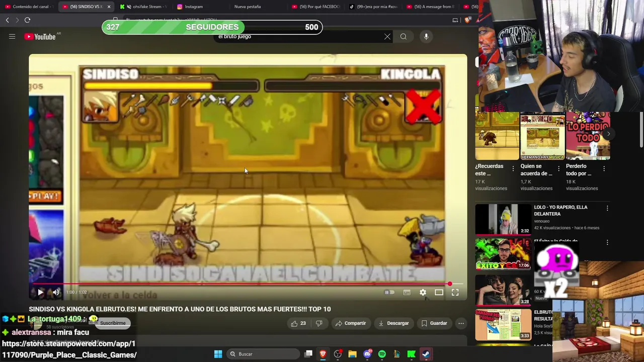The width and height of the screenshot is (644, 362).
Task: Switch to 'A message from' YouTube tab
Action: (431, 7)
